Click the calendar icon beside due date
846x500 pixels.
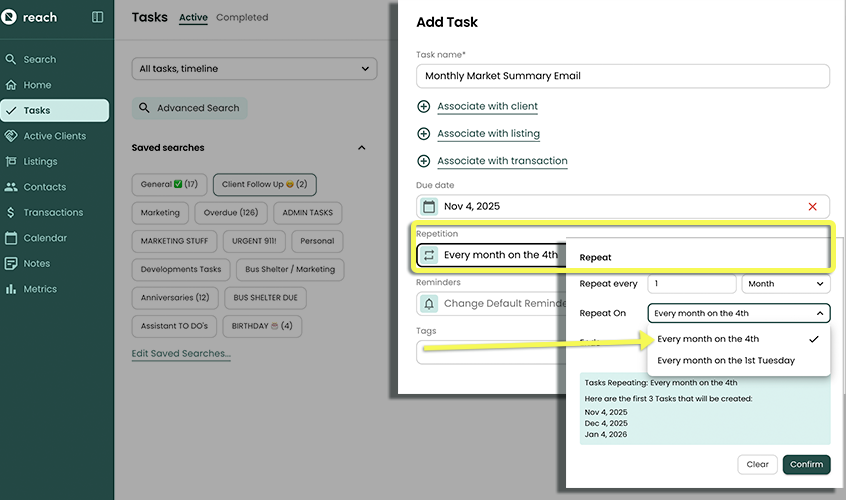[x=429, y=207]
